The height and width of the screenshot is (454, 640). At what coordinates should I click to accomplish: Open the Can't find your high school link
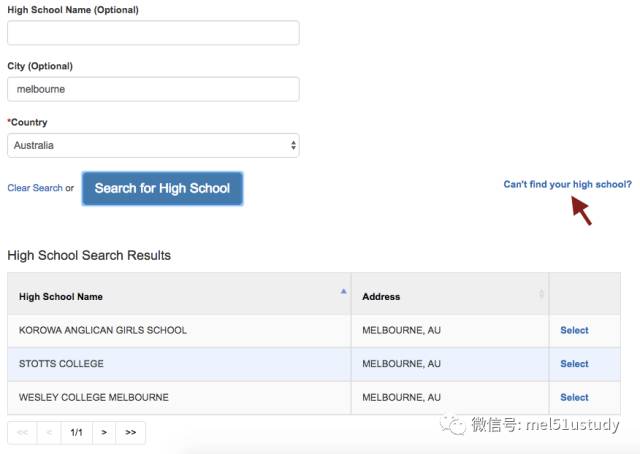click(567, 185)
